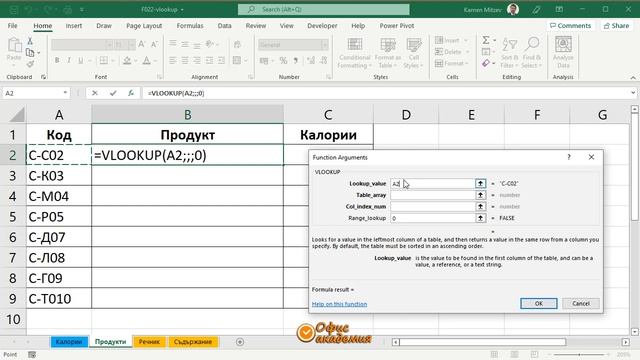The height and width of the screenshot is (360, 640).
Task: Click the horizontal scrollbar thumb
Action: coord(482,342)
